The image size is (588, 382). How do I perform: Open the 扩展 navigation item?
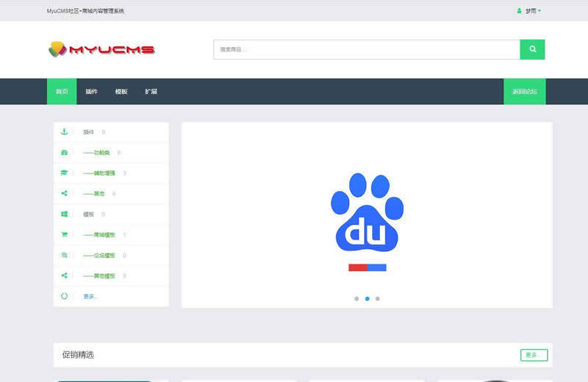point(151,92)
